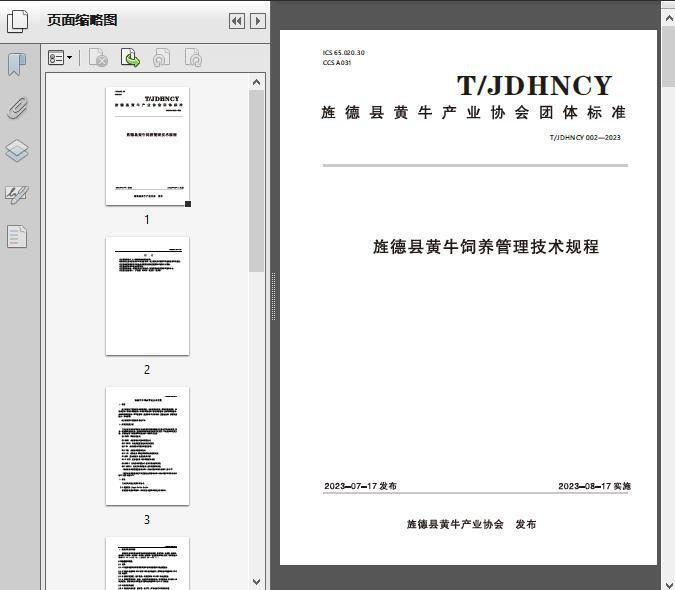Open the Attachments paperclip panel
675x590 pixels.
[17, 108]
